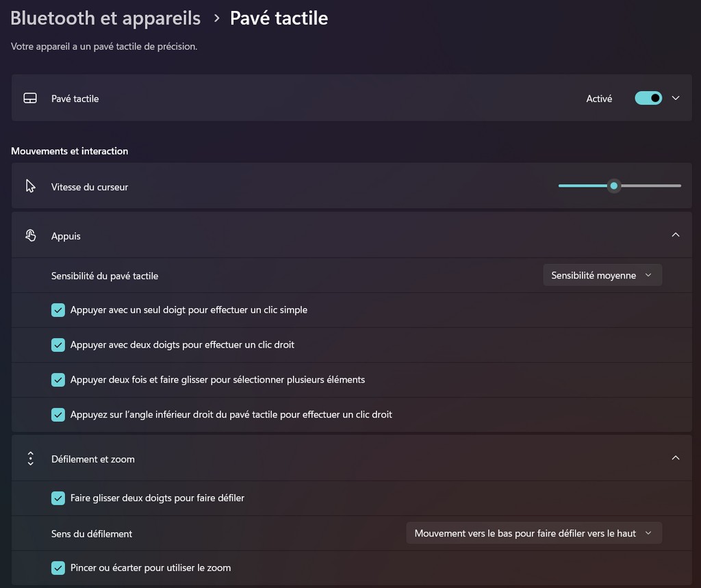Click the Vitesse du curseur slider handle
The image size is (701, 588).
pyautogui.click(x=614, y=186)
